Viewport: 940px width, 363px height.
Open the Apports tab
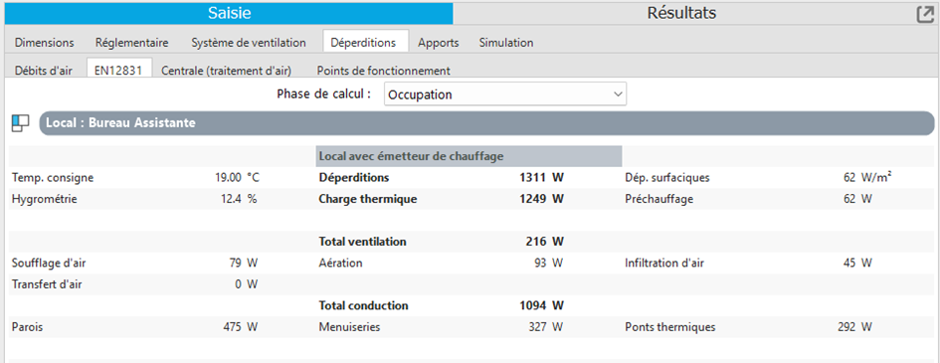point(438,43)
